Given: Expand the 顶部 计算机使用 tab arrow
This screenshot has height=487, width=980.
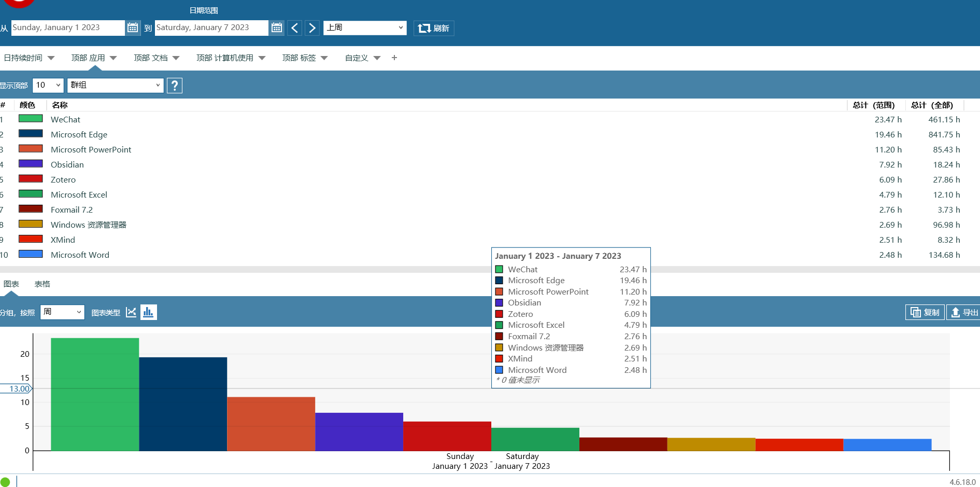Looking at the screenshot, I should coord(262,58).
